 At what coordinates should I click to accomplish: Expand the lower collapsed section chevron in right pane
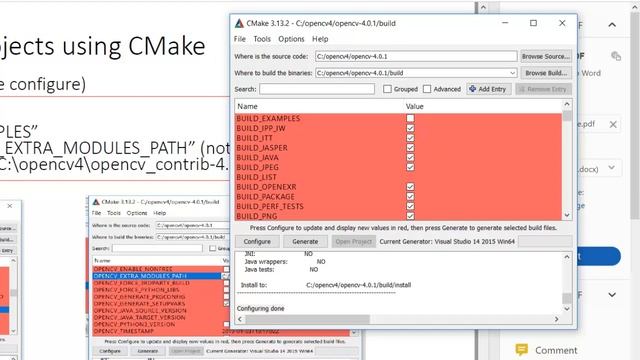coord(612,295)
